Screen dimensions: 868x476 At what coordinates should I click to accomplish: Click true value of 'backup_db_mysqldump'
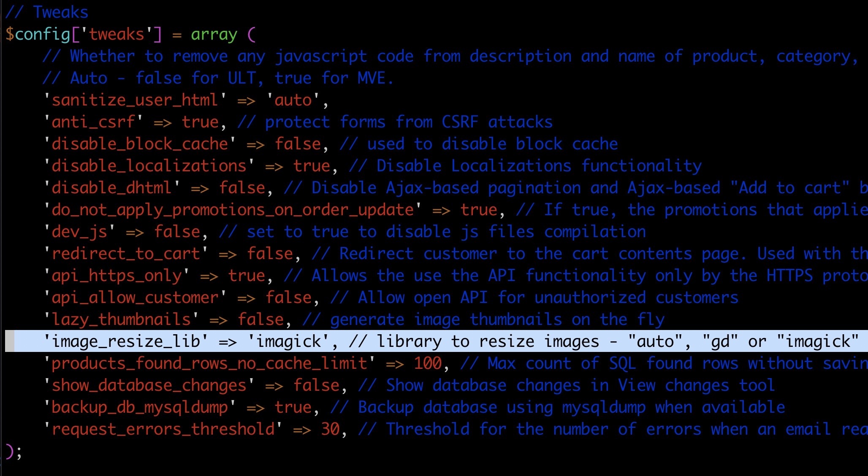[293, 408]
